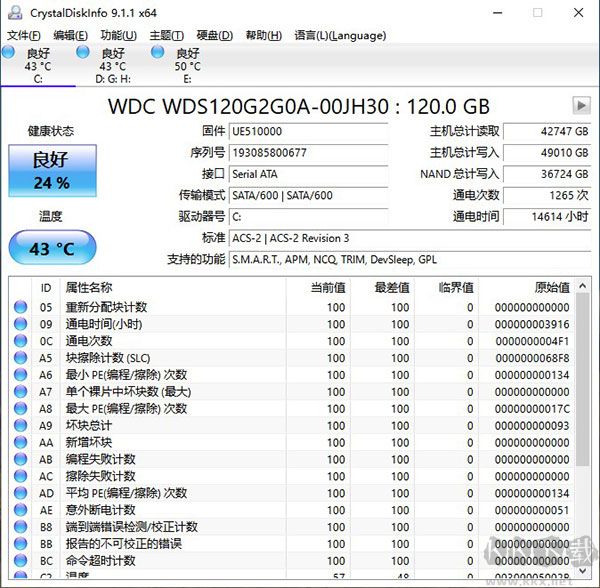Click power on count value 1265 次
Image resolution: width=600 pixels, height=588 pixels.
click(547, 195)
